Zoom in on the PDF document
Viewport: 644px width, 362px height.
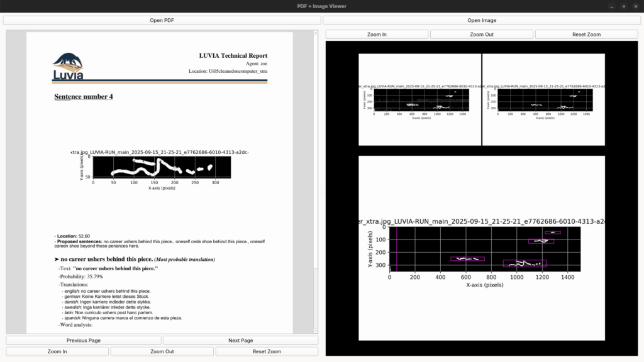tap(57, 351)
